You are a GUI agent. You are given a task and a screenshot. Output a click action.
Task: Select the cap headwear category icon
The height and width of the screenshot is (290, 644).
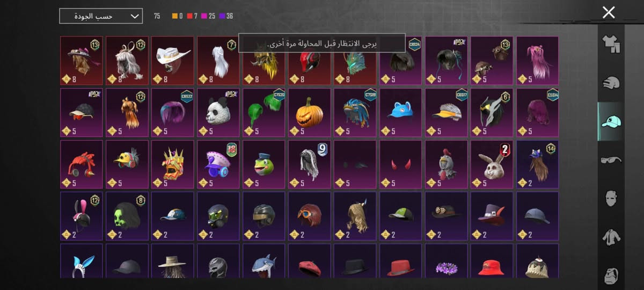click(x=611, y=121)
